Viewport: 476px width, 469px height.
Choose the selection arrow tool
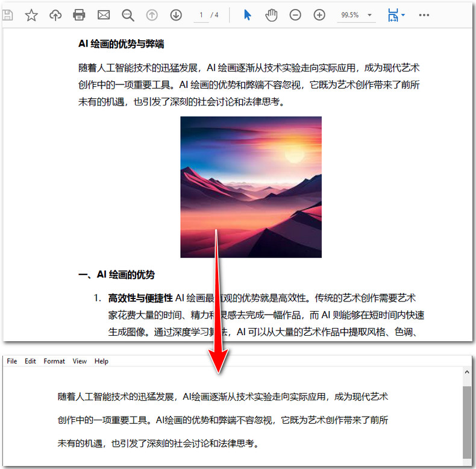pos(248,15)
